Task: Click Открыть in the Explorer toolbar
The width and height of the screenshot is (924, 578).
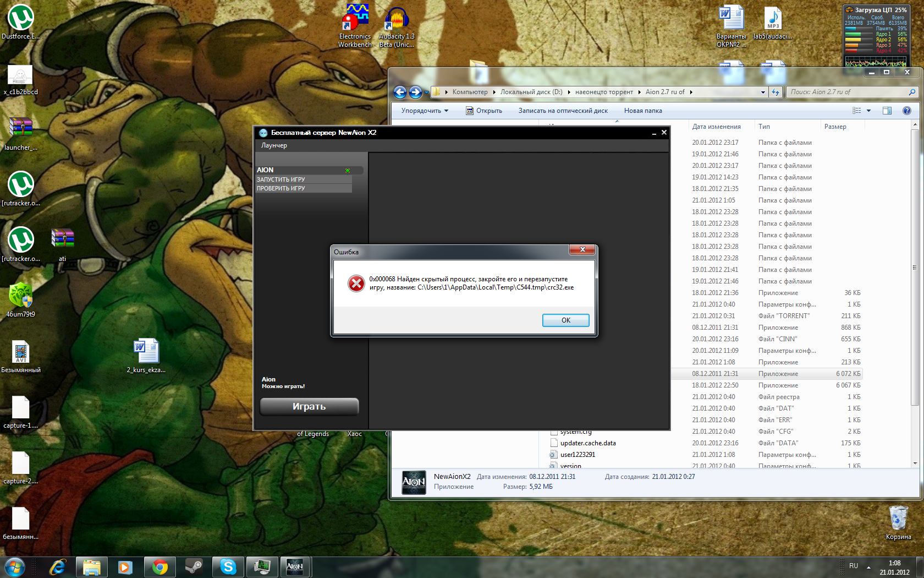Action: click(x=484, y=111)
